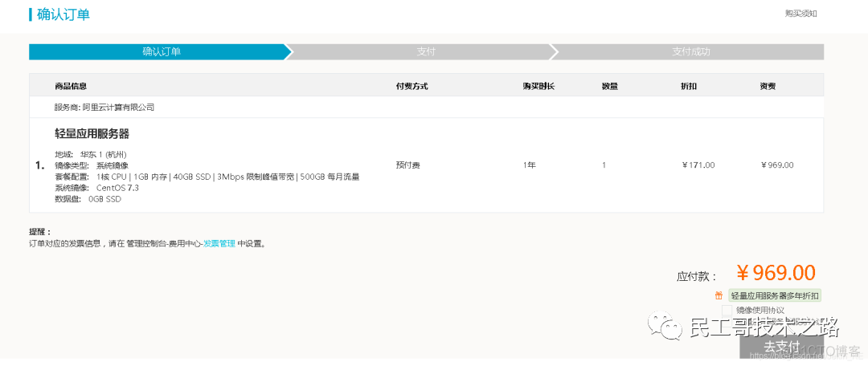Click the ¥969.00 fee cell in table
This screenshot has height=366, width=868.
[x=777, y=165]
